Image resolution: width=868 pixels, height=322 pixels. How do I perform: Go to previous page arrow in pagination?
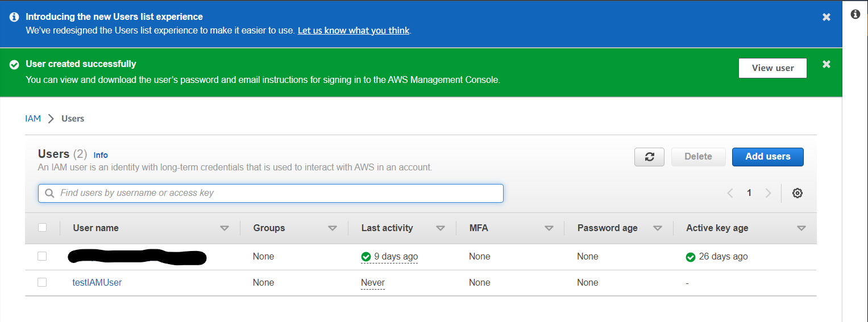[x=730, y=193]
